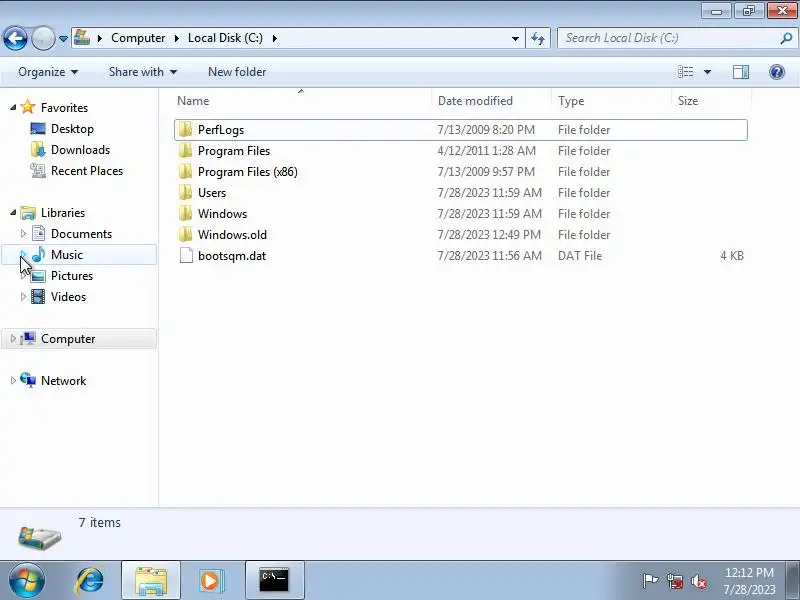Click the Favorites star icon
This screenshot has height=600, width=800.
click(28, 107)
